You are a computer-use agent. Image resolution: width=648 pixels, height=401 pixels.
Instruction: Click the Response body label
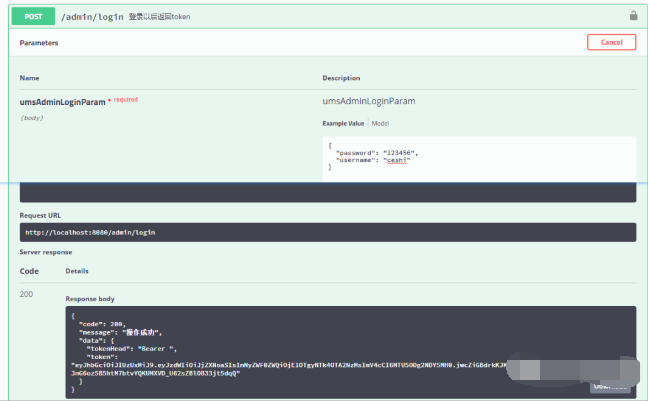pyautogui.click(x=90, y=299)
